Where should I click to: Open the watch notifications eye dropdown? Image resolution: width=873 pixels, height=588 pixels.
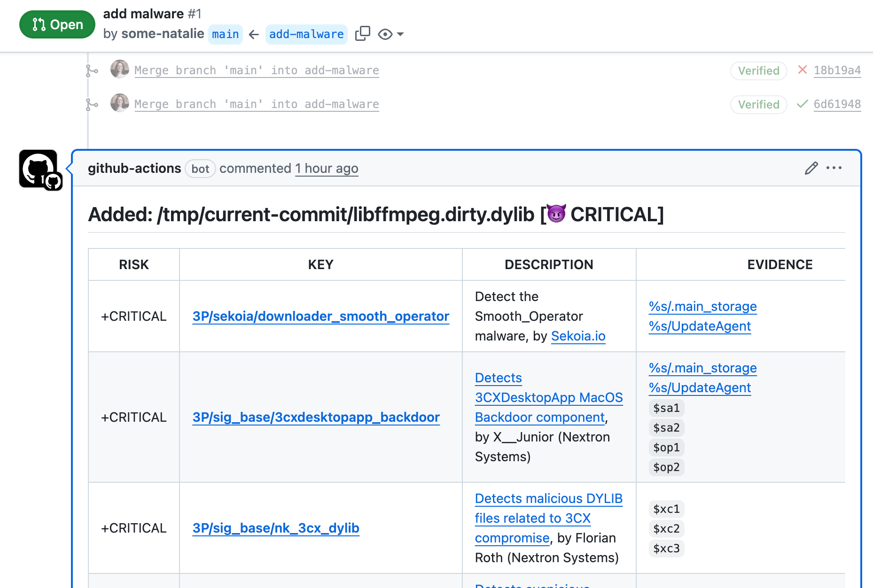point(390,34)
